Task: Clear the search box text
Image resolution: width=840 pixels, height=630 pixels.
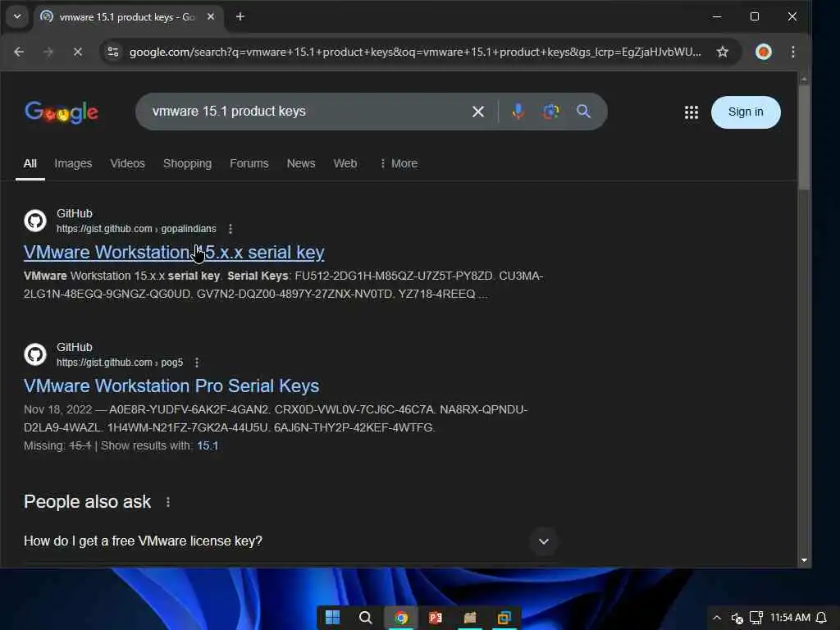Action: [478, 112]
